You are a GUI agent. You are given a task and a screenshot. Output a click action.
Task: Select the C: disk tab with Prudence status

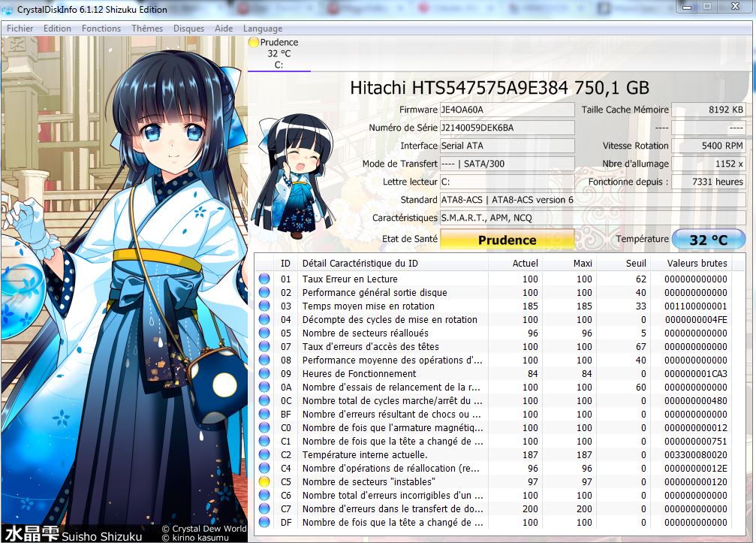tap(279, 53)
